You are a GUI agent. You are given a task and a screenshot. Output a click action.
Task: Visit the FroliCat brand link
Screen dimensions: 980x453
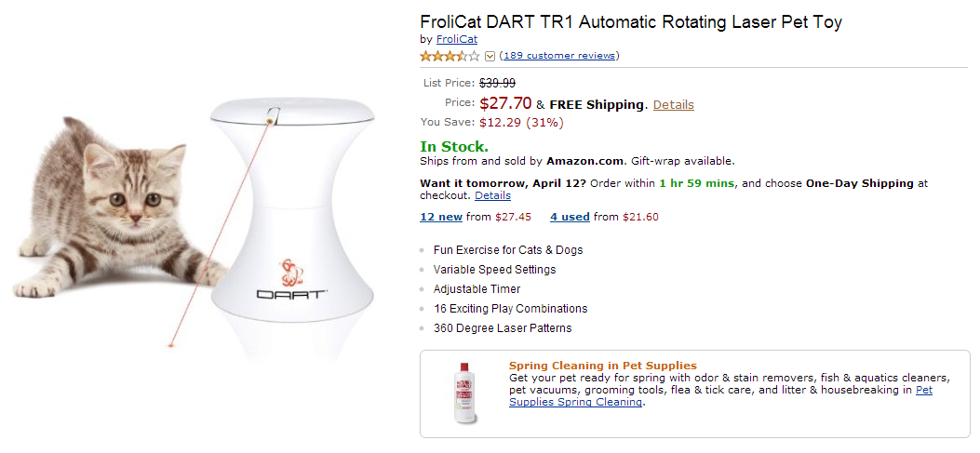click(x=457, y=40)
